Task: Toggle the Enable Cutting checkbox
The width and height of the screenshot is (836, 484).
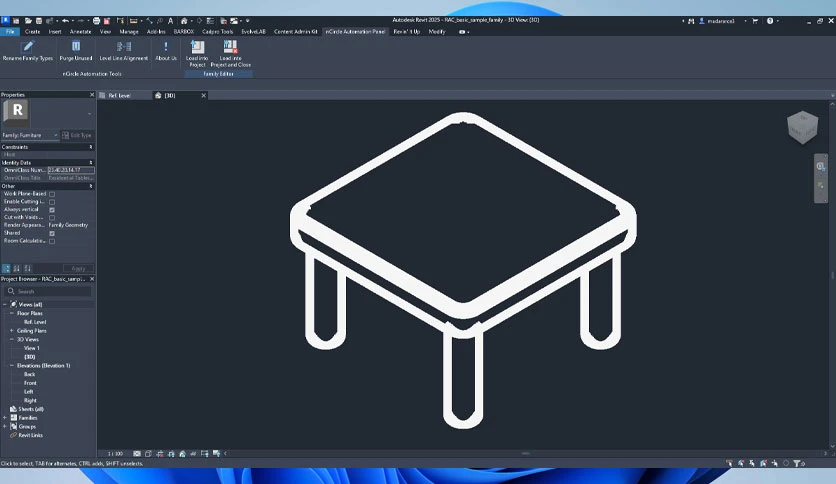Action: (52, 202)
